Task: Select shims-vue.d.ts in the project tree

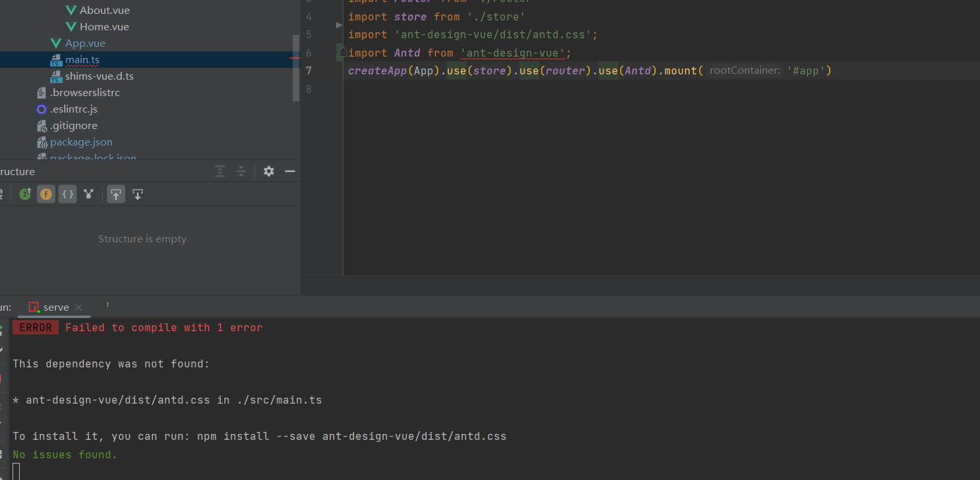Action: tap(100, 76)
